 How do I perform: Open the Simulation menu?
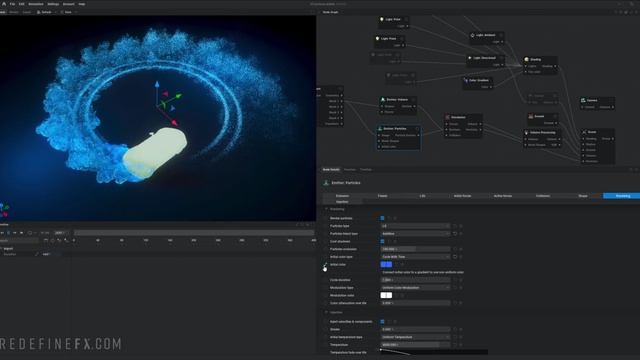pyautogui.click(x=36, y=4)
